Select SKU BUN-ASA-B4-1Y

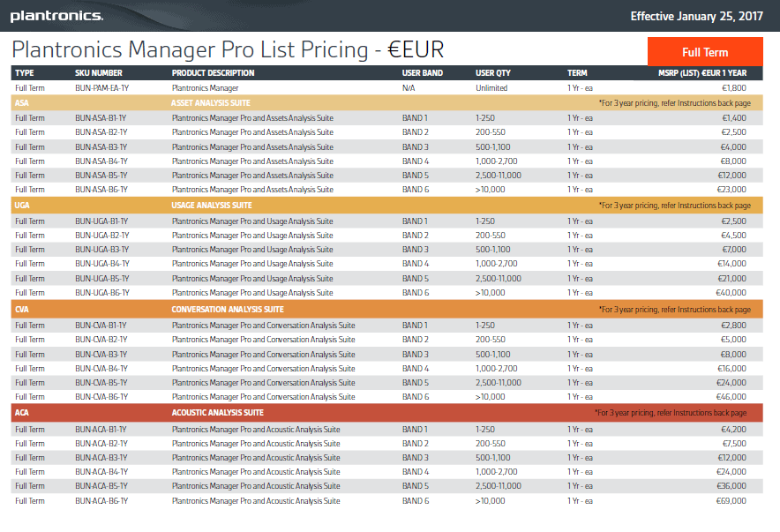pyautogui.click(x=101, y=161)
